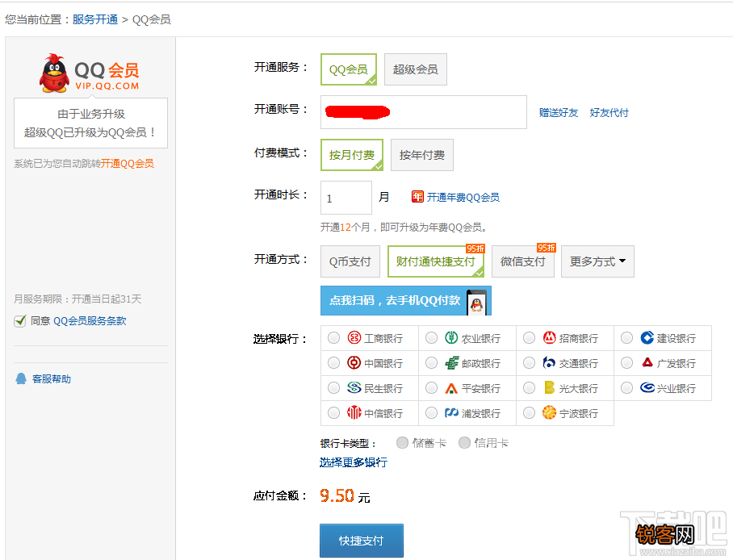Image resolution: width=733 pixels, height=560 pixels.
Task: Click the 邮政银行 green logo icon
Action: tap(451, 363)
